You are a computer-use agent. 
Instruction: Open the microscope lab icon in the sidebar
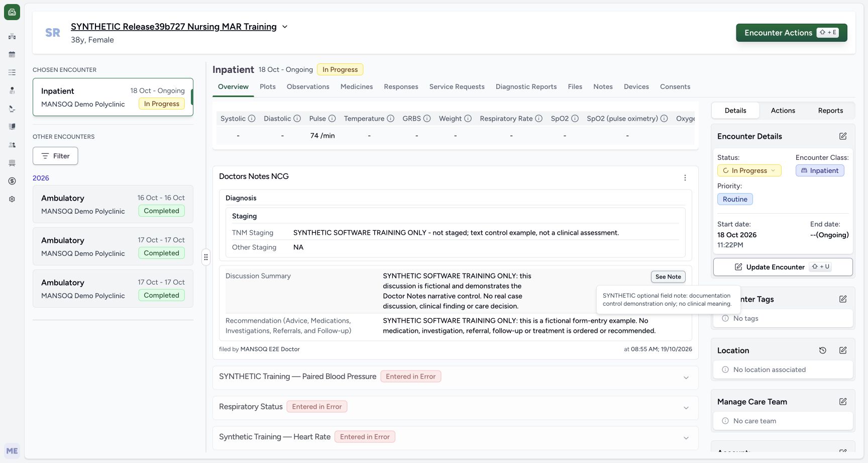(x=12, y=109)
